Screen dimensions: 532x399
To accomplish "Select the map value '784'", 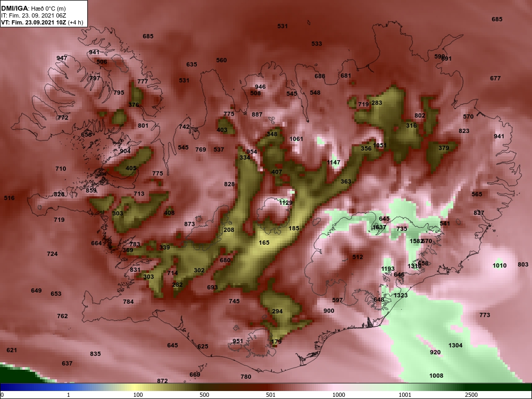I will tap(128, 302).
